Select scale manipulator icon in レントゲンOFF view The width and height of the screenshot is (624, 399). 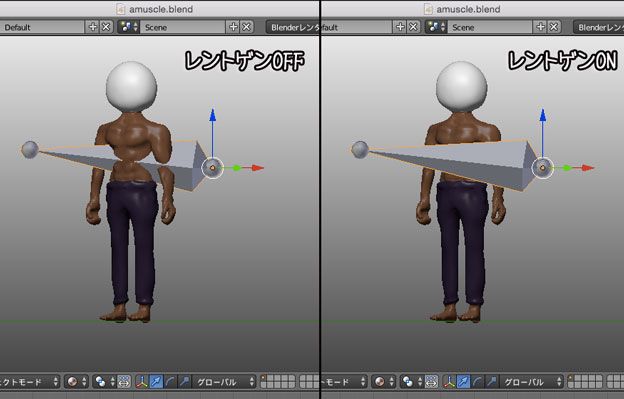[x=184, y=382]
